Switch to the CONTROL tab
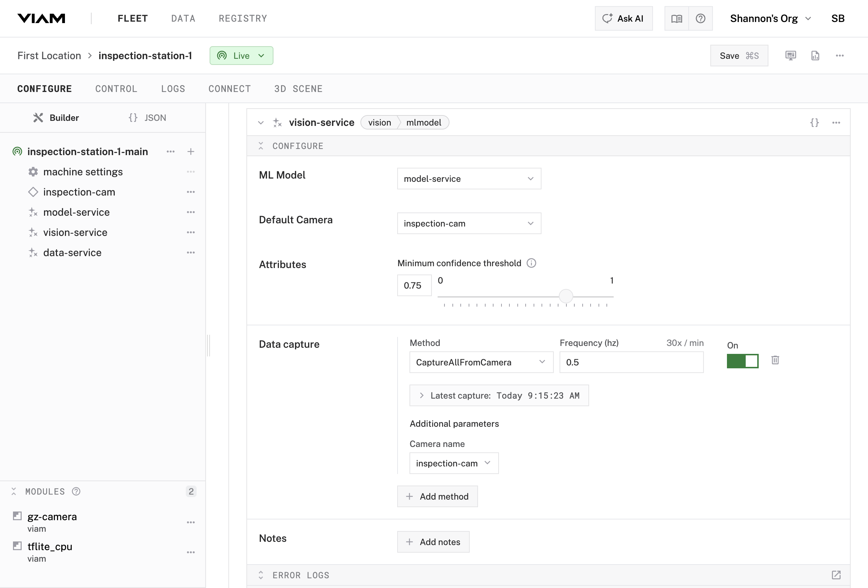The height and width of the screenshot is (588, 868). tap(116, 88)
